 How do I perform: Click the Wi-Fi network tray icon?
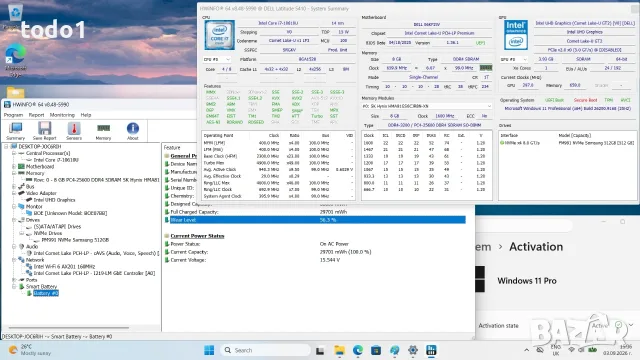point(571,350)
